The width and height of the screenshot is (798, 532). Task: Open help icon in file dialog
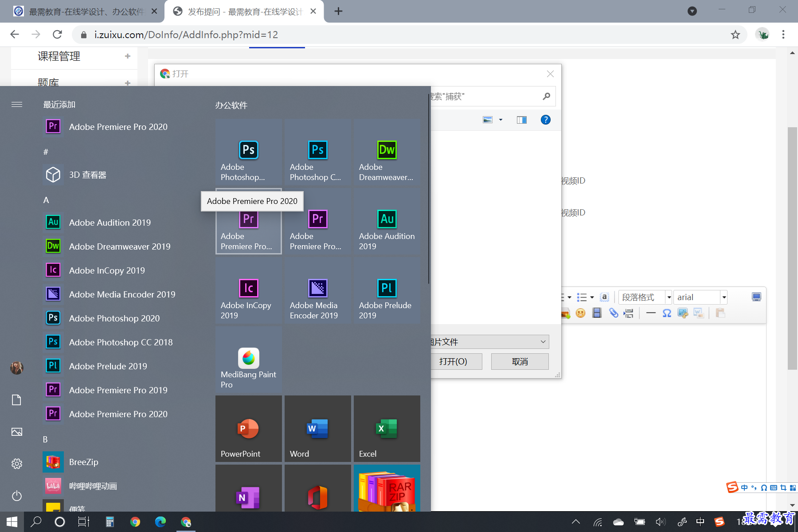click(x=546, y=120)
